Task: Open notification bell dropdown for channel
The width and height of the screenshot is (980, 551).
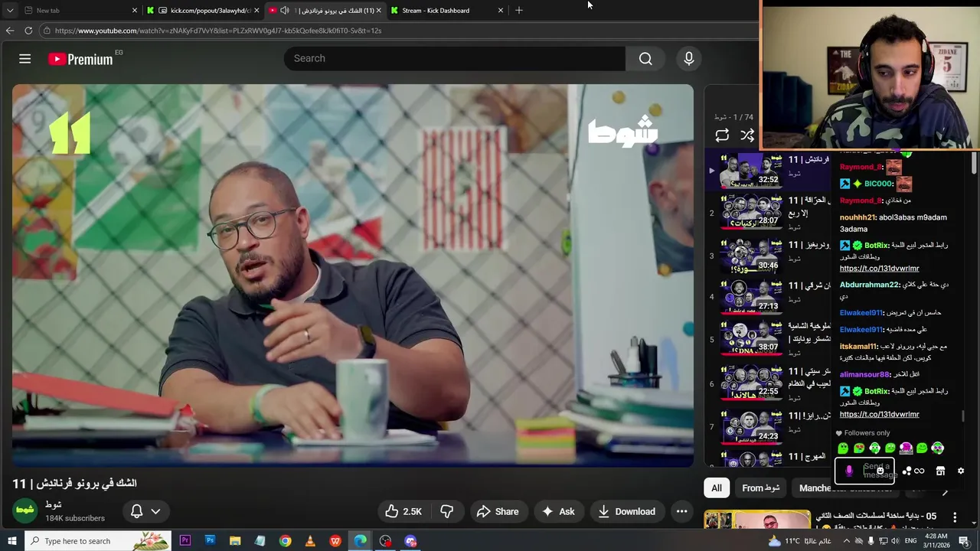Action: [x=146, y=511]
